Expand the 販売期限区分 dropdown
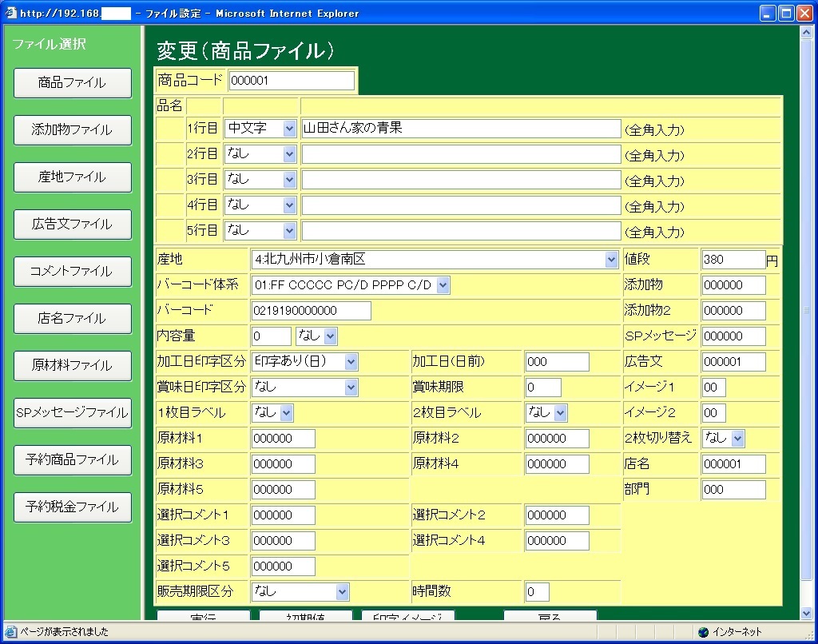818x644 pixels. click(300, 592)
